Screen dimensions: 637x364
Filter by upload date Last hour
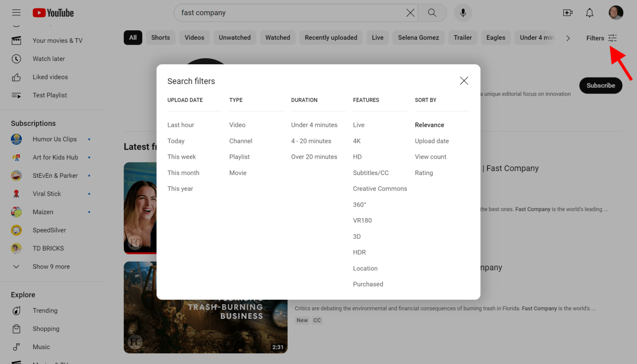coord(181,125)
